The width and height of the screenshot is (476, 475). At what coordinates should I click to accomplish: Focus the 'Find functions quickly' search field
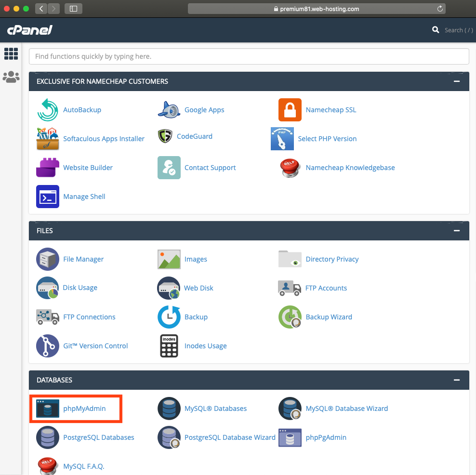(x=249, y=56)
